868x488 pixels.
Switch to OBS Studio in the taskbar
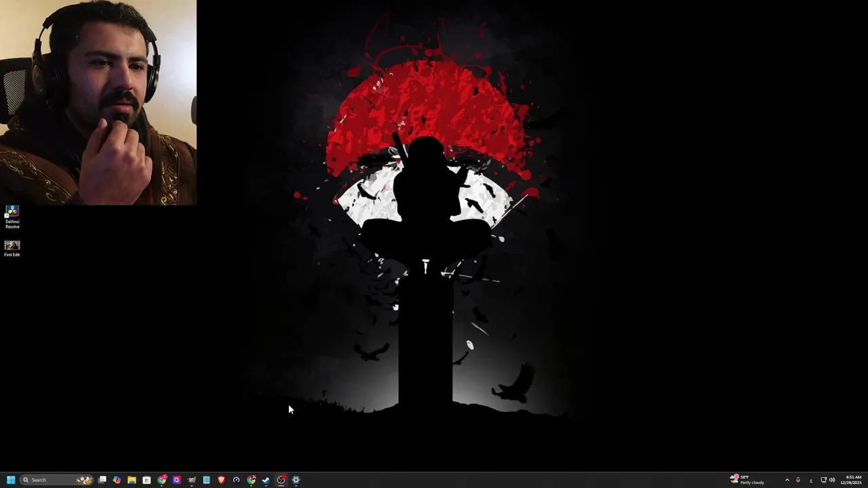(281, 480)
